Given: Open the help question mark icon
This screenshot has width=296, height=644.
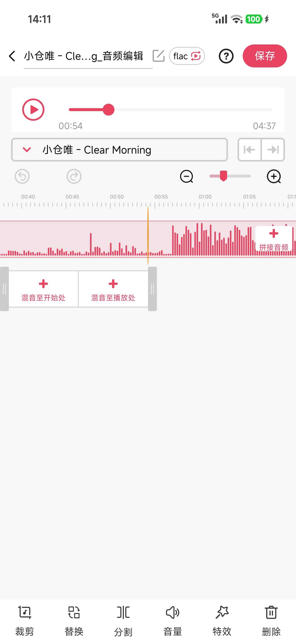Looking at the screenshot, I should click(x=226, y=56).
